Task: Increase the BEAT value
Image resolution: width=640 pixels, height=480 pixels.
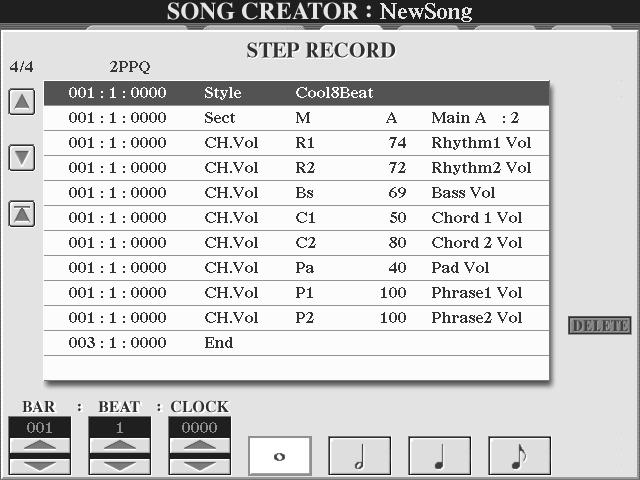Action: 120,445
